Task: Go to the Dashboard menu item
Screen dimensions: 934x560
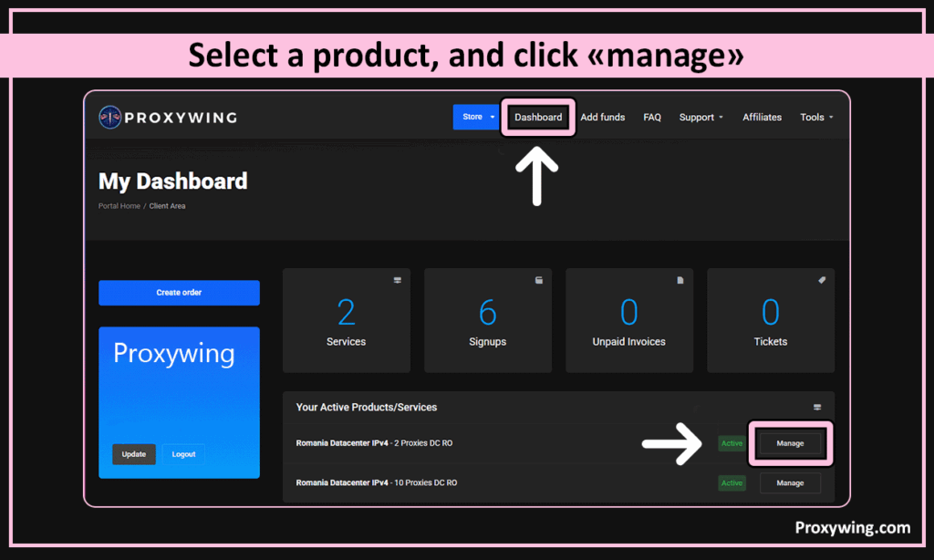Action: point(538,118)
